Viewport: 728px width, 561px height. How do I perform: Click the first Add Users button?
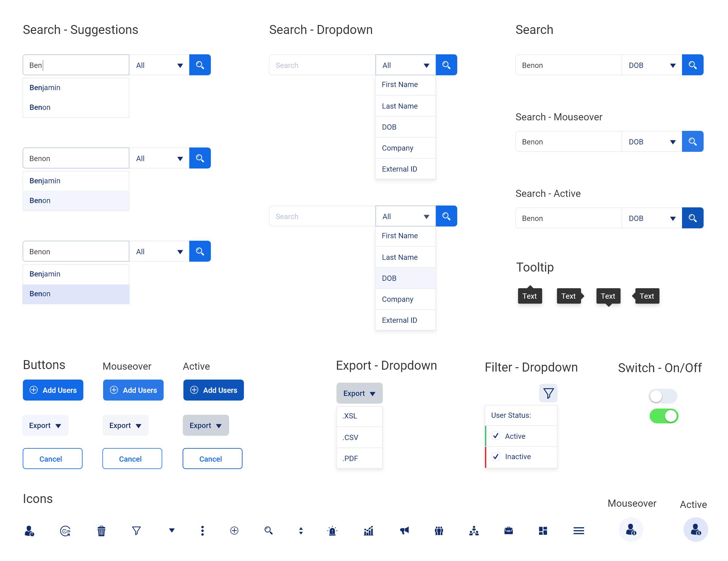tap(53, 390)
